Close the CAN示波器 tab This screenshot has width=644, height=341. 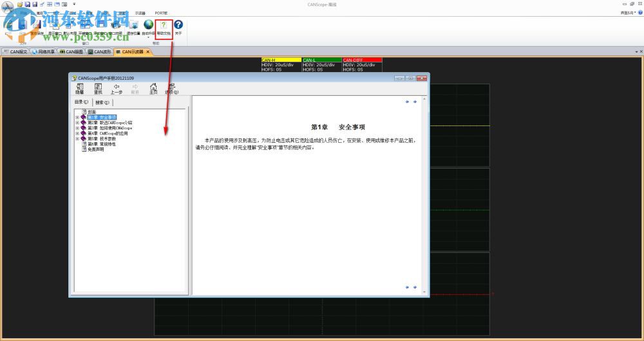pyautogui.click(x=148, y=51)
